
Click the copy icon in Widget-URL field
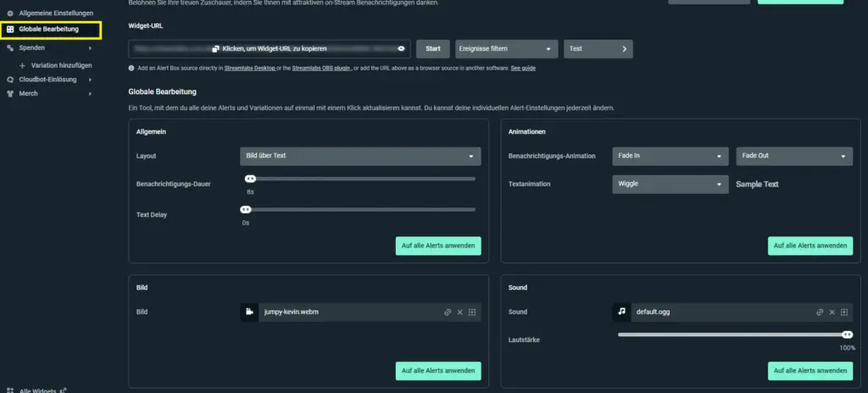click(x=216, y=49)
